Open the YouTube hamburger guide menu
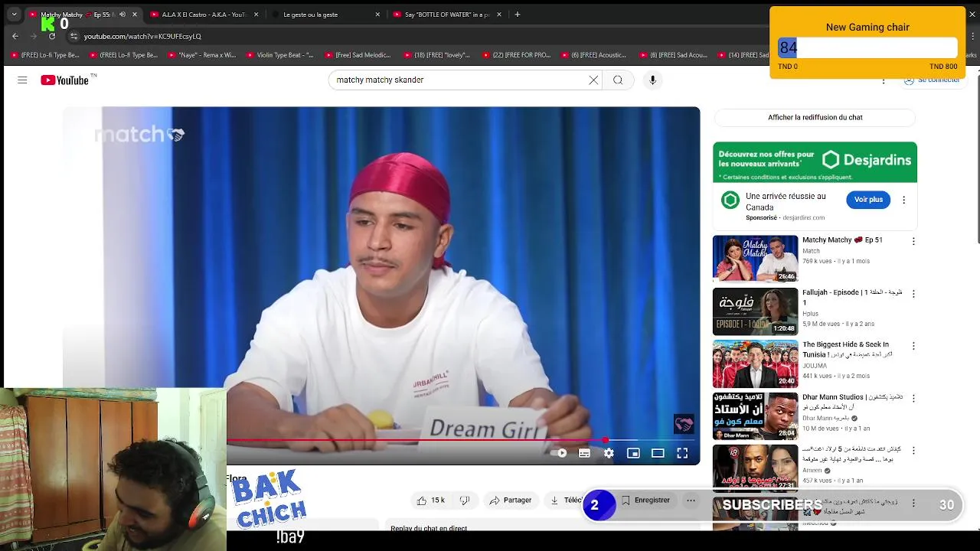This screenshot has width=980, height=551. [x=22, y=80]
